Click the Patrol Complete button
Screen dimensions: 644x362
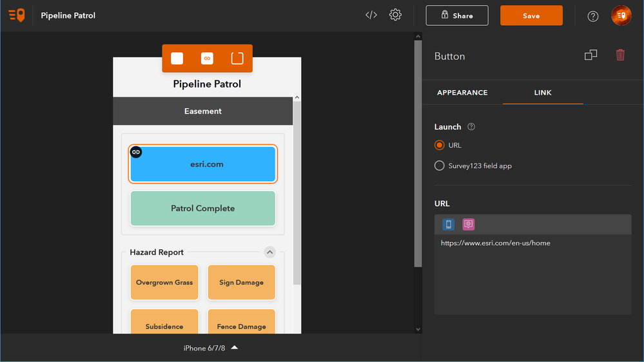pos(202,208)
